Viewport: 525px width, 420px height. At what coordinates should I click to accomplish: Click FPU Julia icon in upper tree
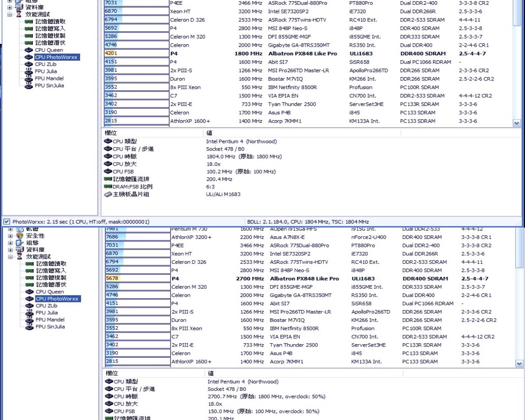(x=29, y=71)
